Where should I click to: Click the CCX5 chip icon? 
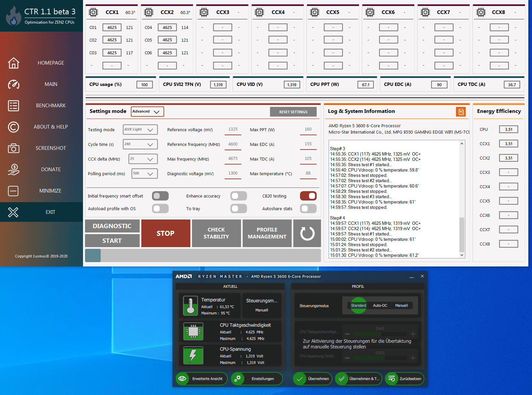tap(315, 12)
